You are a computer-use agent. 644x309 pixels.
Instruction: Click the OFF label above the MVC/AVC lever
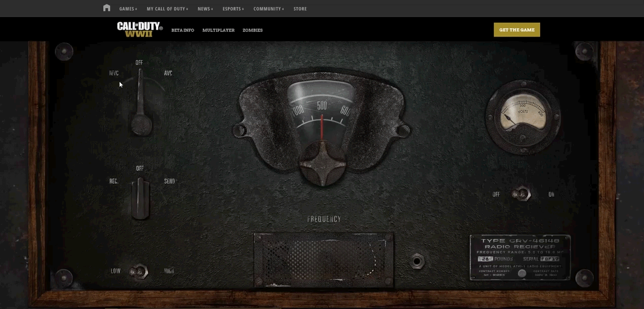[x=139, y=63]
